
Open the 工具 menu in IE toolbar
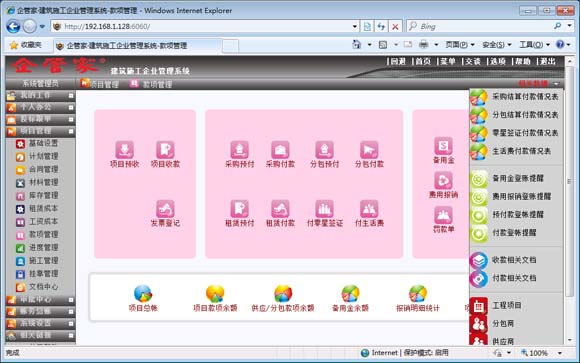(x=534, y=45)
